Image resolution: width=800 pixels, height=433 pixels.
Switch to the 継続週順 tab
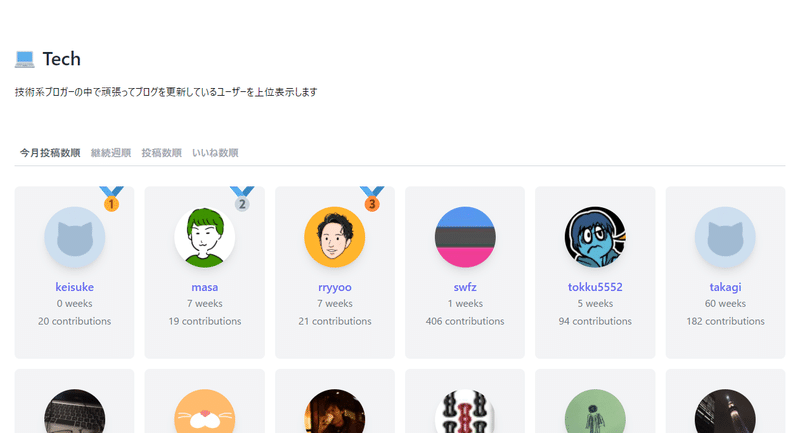click(111, 153)
